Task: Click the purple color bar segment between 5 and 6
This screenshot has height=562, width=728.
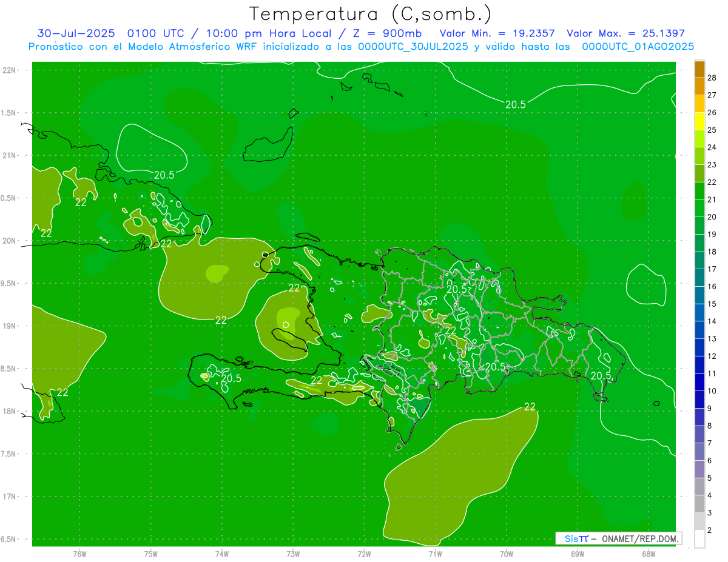Action: [699, 469]
